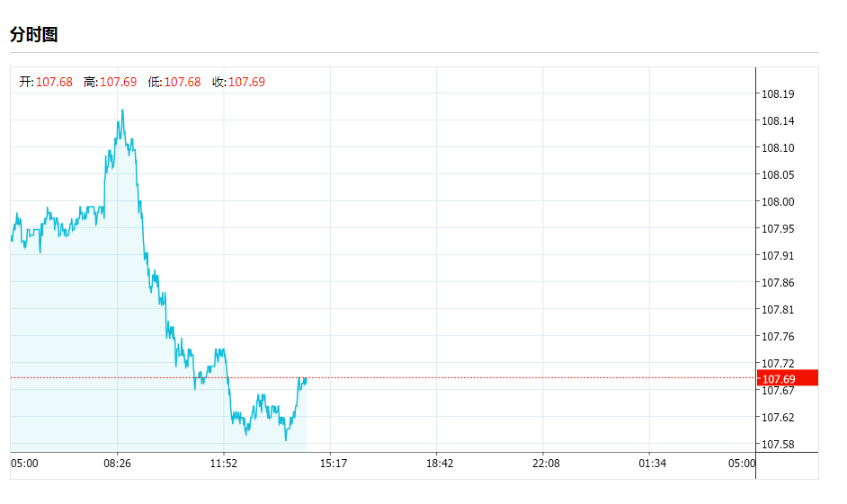
Task: Click the highest peak of the price line
Action: point(122,111)
